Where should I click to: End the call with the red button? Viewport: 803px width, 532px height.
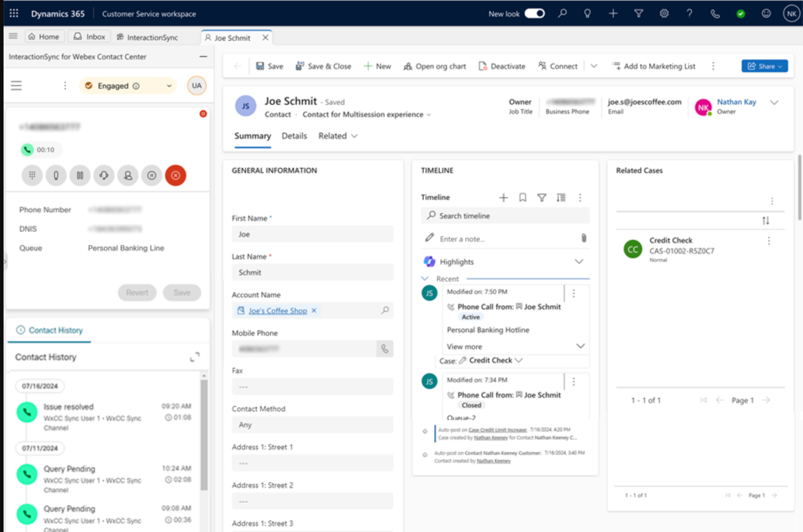pos(175,175)
